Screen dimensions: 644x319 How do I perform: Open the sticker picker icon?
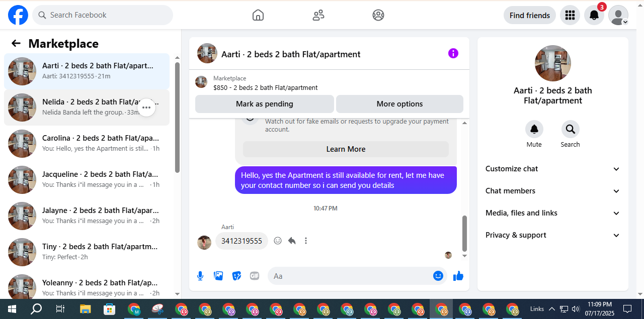click(236, 276)
